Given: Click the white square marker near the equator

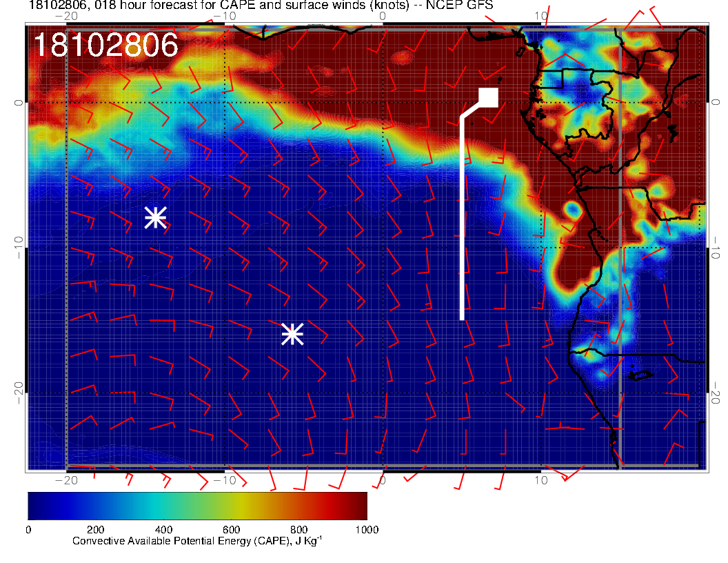Looking at the screenshot, I should pyautogui.click(x=488, y=97).
